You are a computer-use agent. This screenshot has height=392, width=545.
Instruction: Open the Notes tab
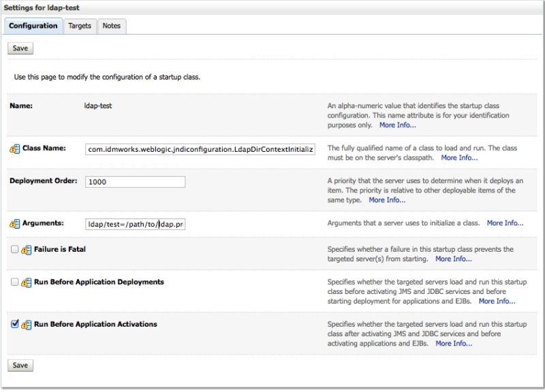pyautogui.click(x=112, y=26)
